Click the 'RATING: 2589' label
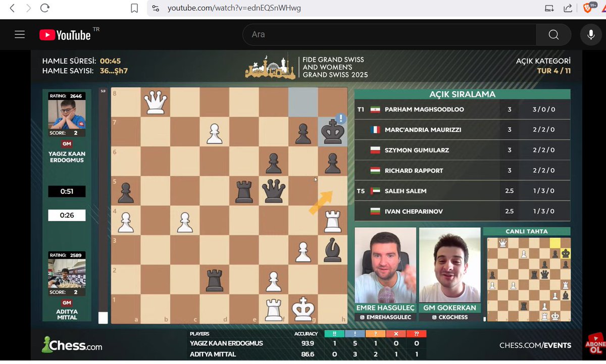This screenshot has height=364, width=606. pos(66,255)
